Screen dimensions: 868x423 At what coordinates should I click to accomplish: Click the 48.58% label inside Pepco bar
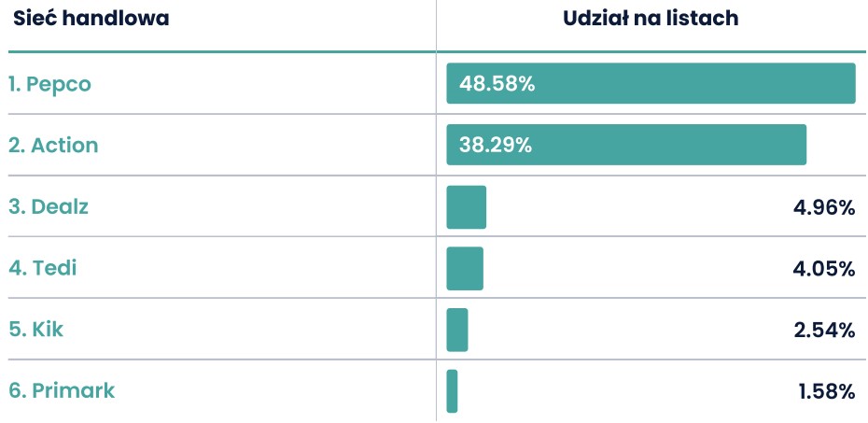497,84
